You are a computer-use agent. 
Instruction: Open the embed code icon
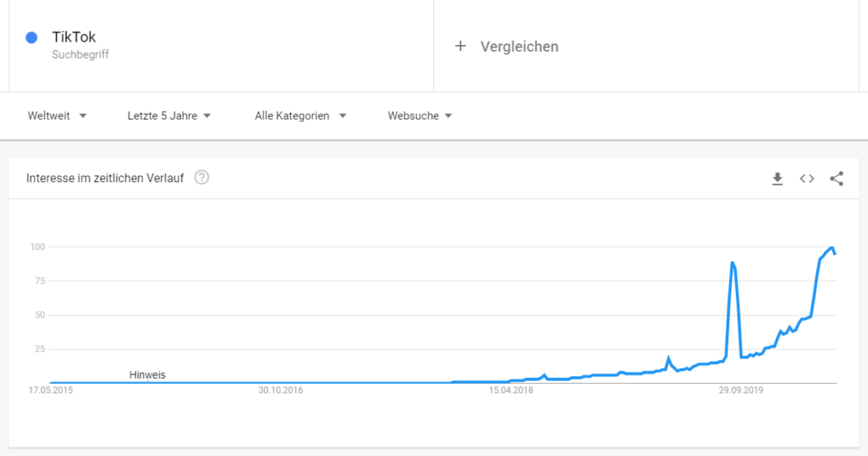807,179
